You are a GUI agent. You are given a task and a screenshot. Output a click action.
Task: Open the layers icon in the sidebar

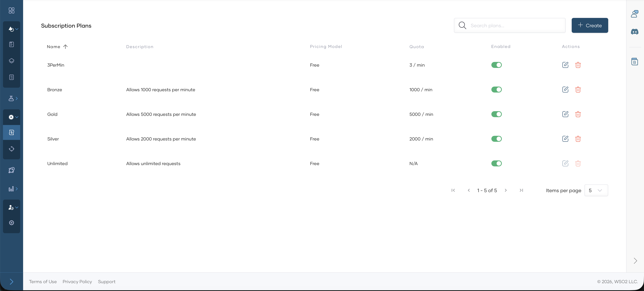coord(11,61)
